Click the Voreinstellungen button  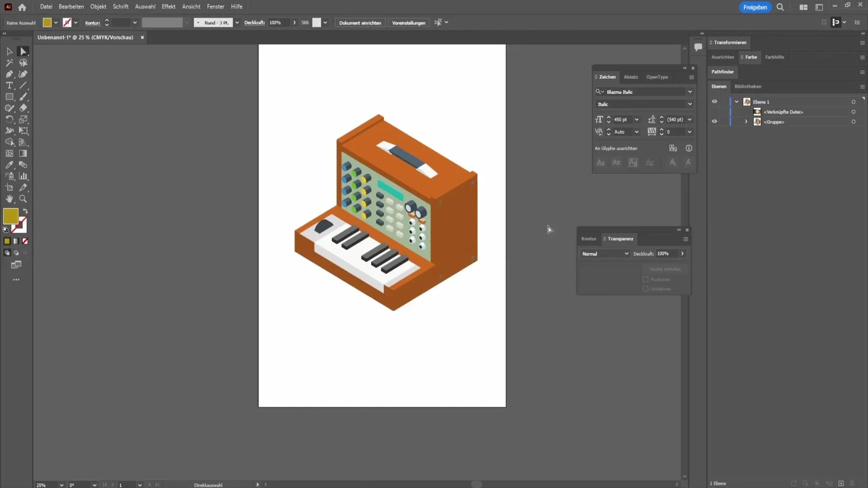[x=409, y=23]
